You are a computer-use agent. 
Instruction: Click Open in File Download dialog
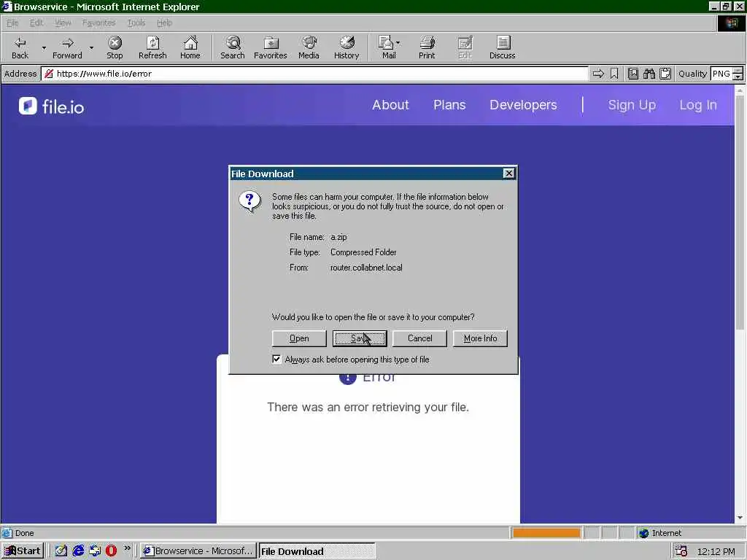pyautogui.click(x=299, y=338)
